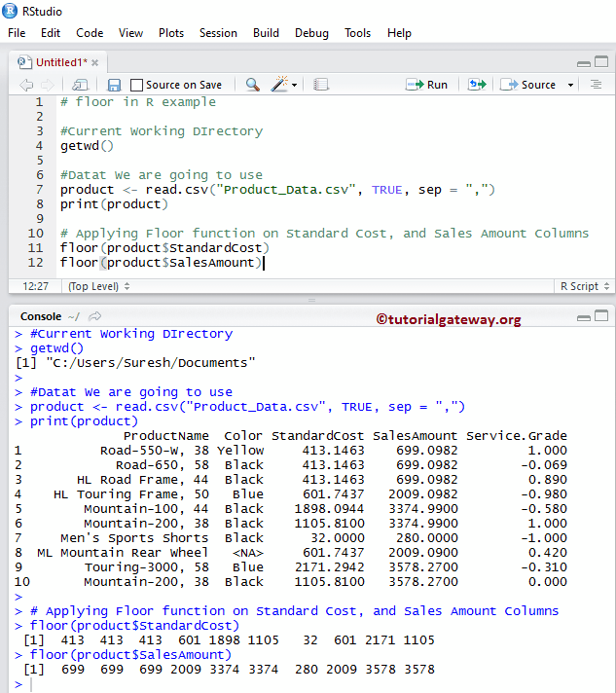Open the Debug menu
The image size is (616, 693).
311,33
